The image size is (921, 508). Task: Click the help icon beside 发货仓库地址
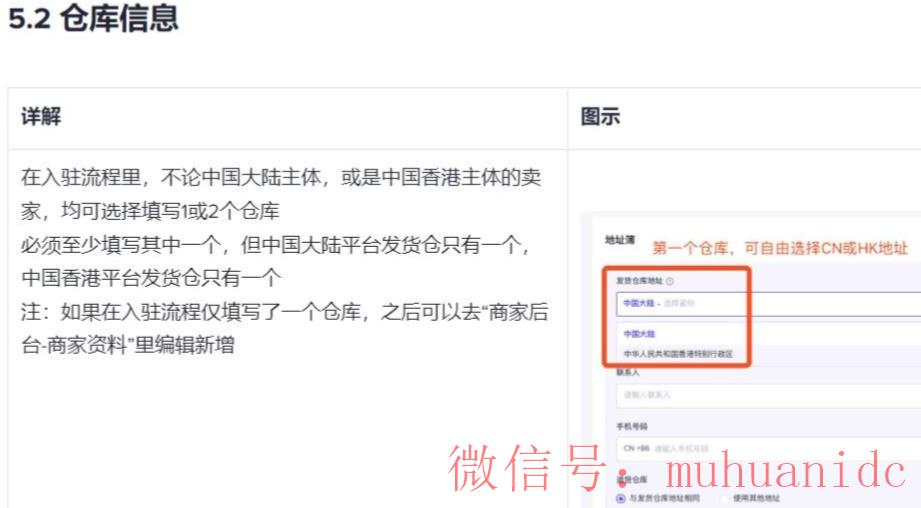(x=669, y=282)
